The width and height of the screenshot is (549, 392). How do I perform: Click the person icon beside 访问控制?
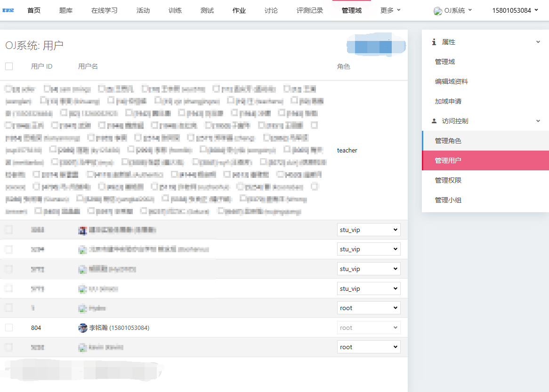pos(434,121)
